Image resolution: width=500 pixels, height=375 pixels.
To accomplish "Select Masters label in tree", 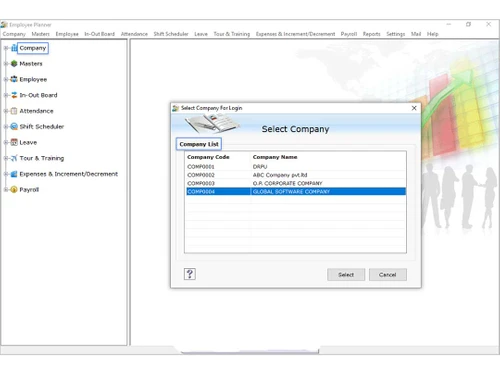I will tap(31, 64).
